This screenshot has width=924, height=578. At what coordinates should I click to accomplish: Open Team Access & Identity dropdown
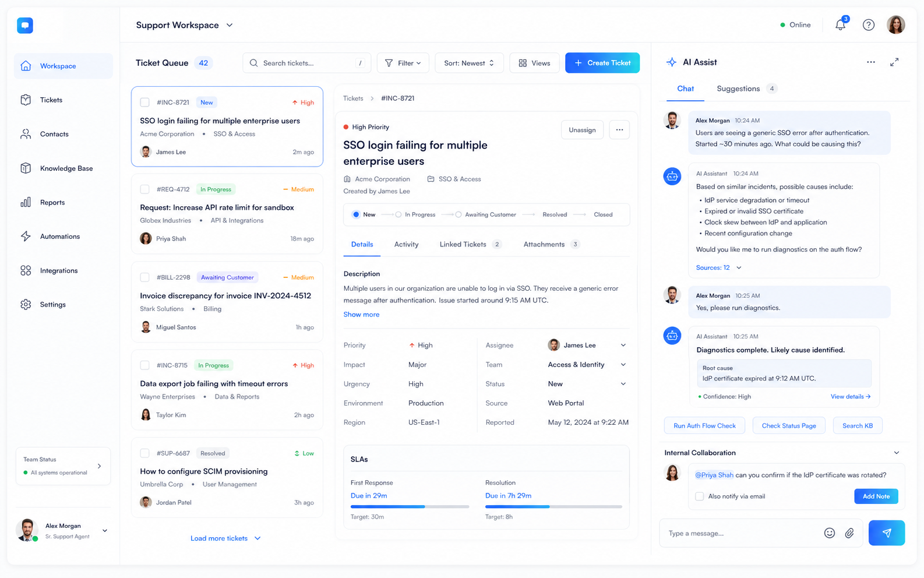click(x=587, y=365)
